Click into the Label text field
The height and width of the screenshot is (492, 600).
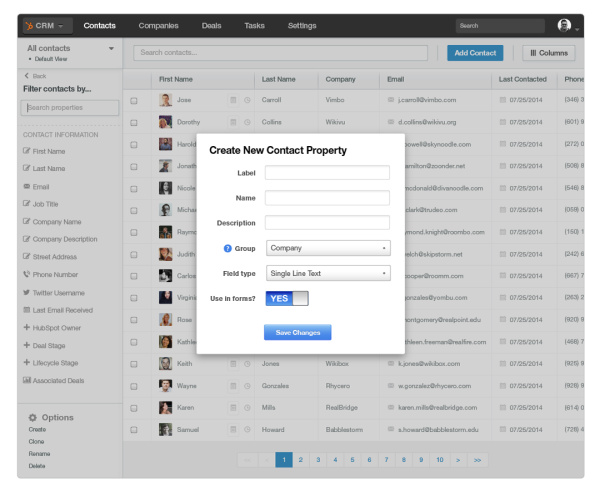327,173
